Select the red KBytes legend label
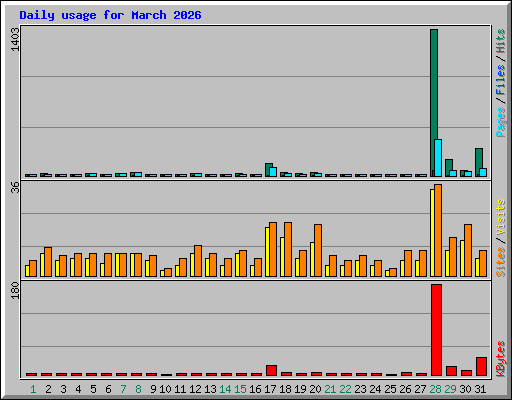This screenshot has height=400, width=512. click(501, 359)
